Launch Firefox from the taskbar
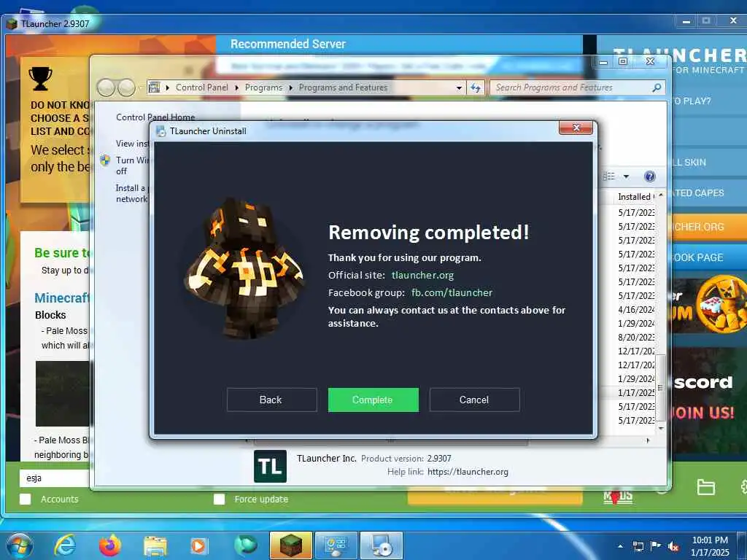Screen dimensions: 747x560 (110, 545)
